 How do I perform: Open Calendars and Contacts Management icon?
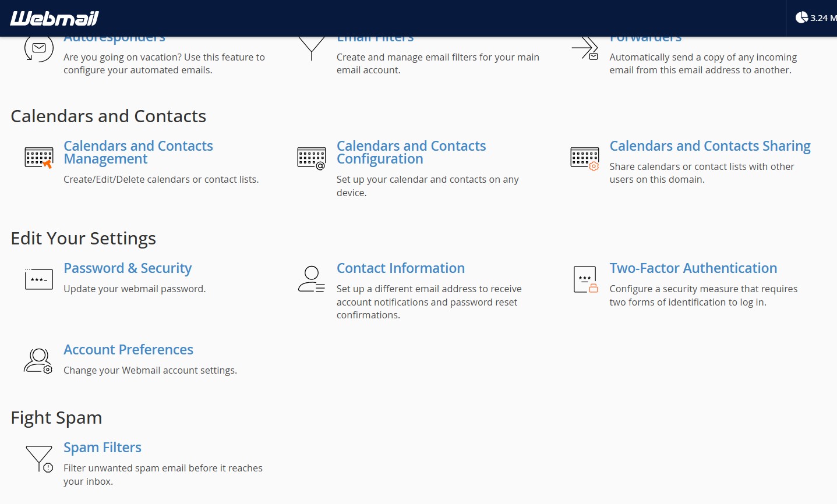point(39,158)
